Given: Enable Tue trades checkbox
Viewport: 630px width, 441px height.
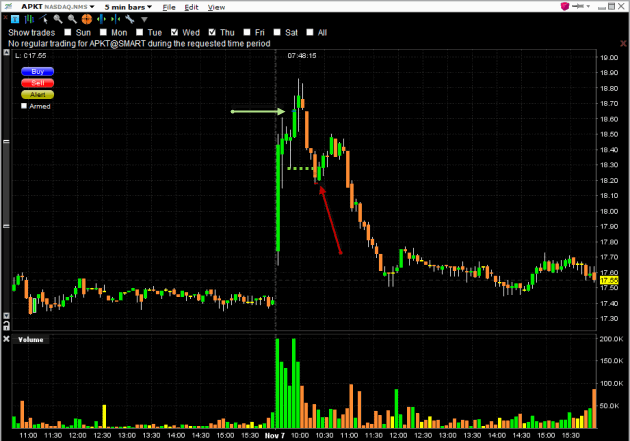Looking at the screenshot, I should click(x=139, y=32).
